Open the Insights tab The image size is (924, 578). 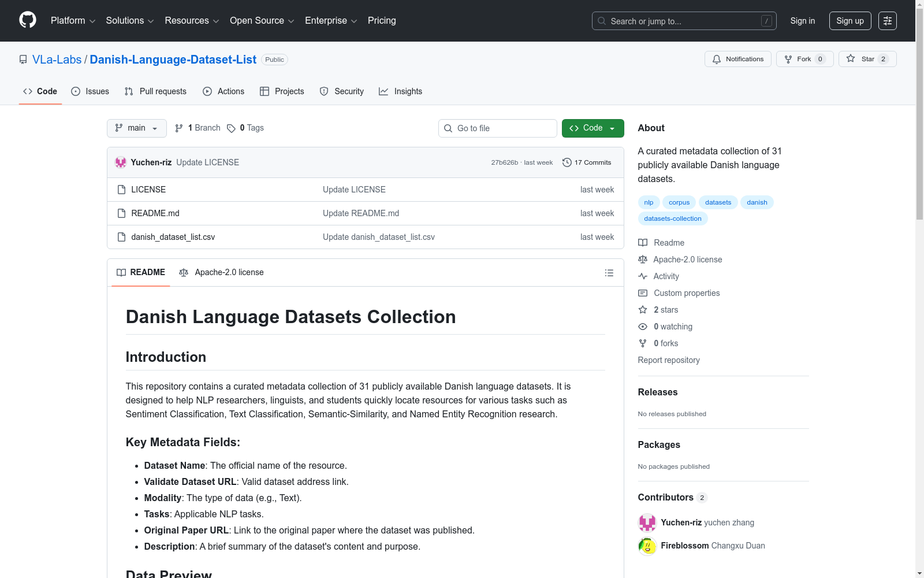pos(401,91)
